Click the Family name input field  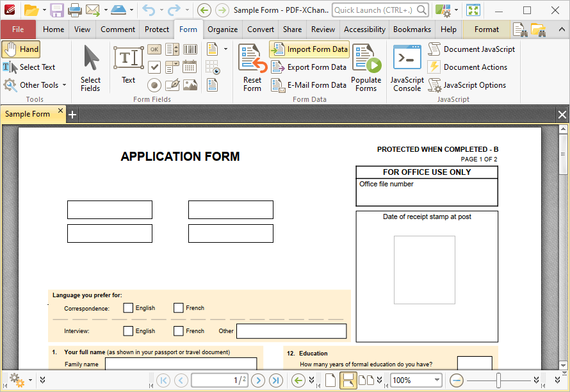[181, 364]
